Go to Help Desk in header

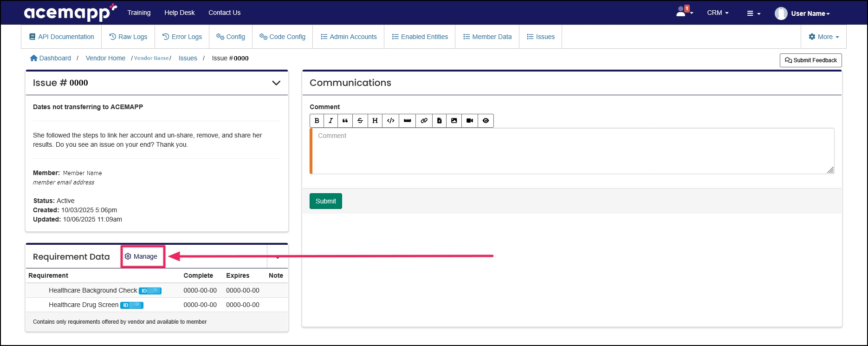click(179, 13)
